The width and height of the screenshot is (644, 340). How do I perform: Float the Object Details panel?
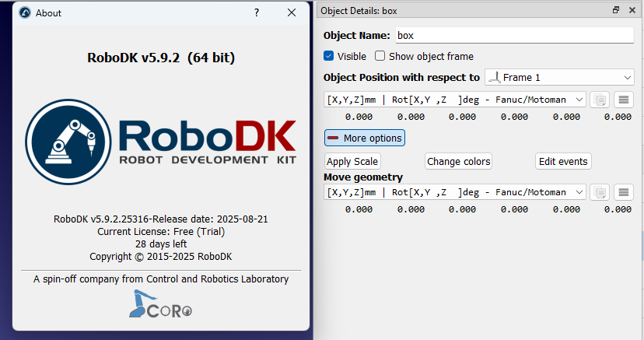[616, 10]
